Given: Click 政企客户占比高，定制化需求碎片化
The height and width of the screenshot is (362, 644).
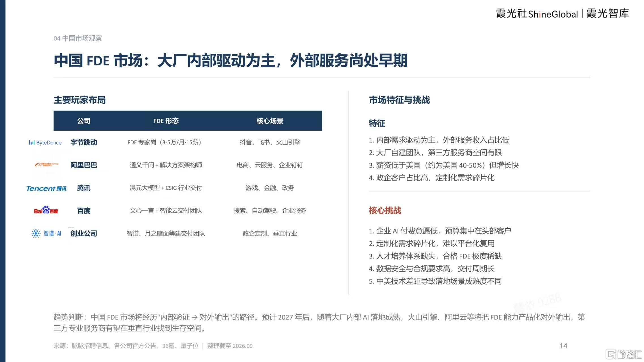Looking at the screenshot, I should [432, 178].
